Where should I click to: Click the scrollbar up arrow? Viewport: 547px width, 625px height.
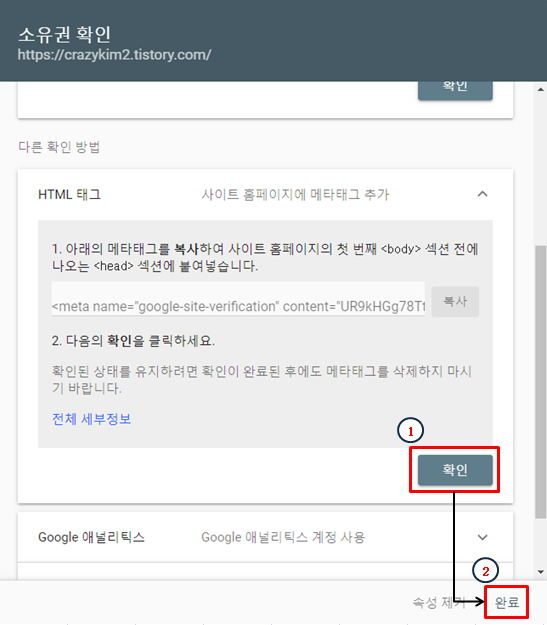click(540, 89)
